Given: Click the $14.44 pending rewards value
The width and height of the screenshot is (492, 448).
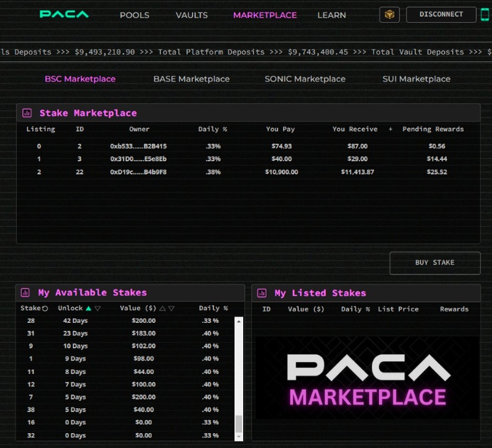Looking at the screenshot, I should pyautogui.click(x=437, y=159).
